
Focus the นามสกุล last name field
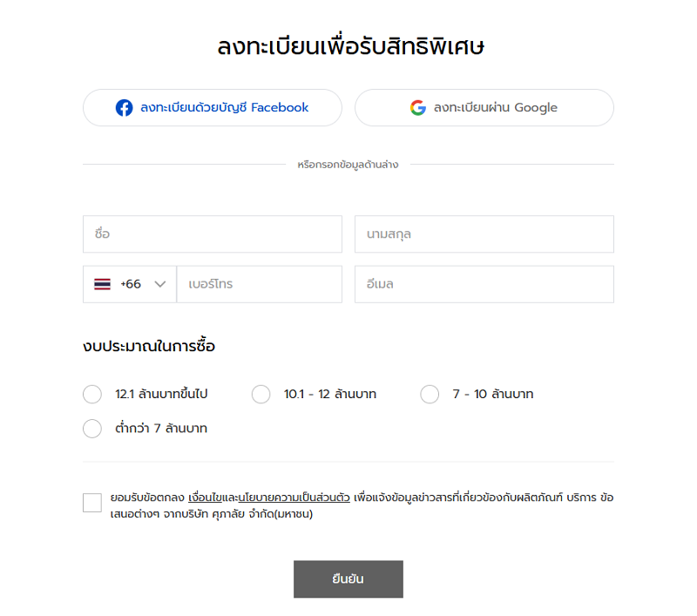pyautogui.click(x=484, y=234)
